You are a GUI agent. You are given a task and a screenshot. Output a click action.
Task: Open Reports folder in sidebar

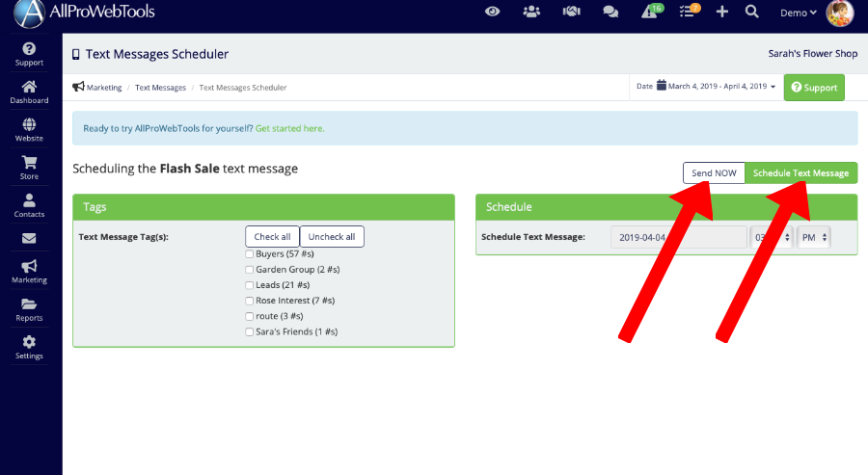[x=29, y=310]
